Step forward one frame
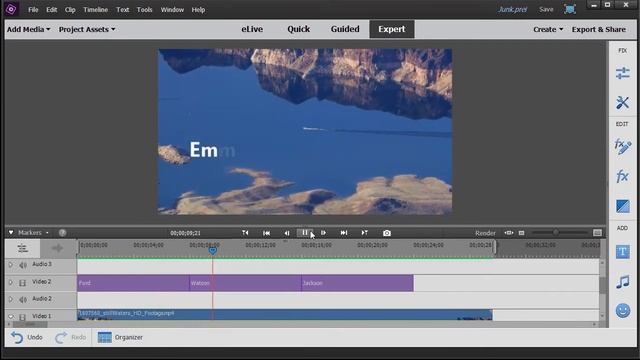Image resolution: width=640 pixels, height=360 pixels. [323, 233]
